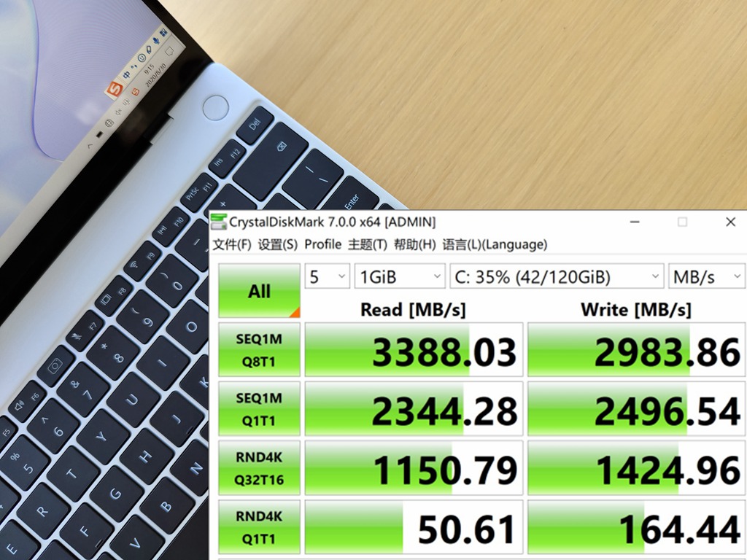Toggle the punctuation icon on Sogou toolbar
The width and height of the screenshot is (747, 560).
[x=134, y=66]
